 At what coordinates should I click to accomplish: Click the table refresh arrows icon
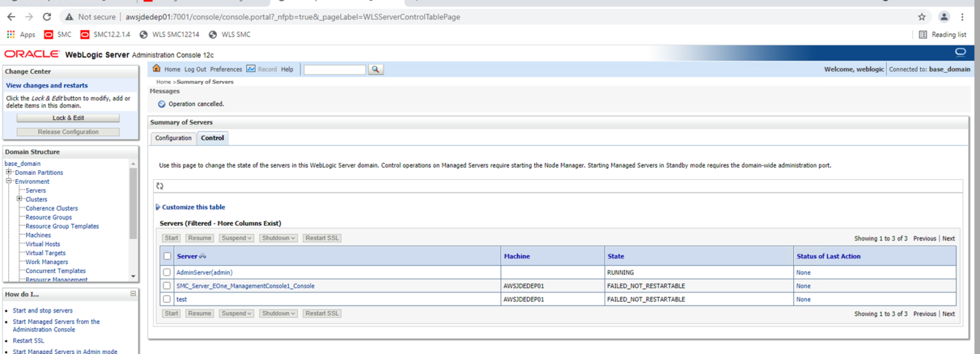pos(160,186)
